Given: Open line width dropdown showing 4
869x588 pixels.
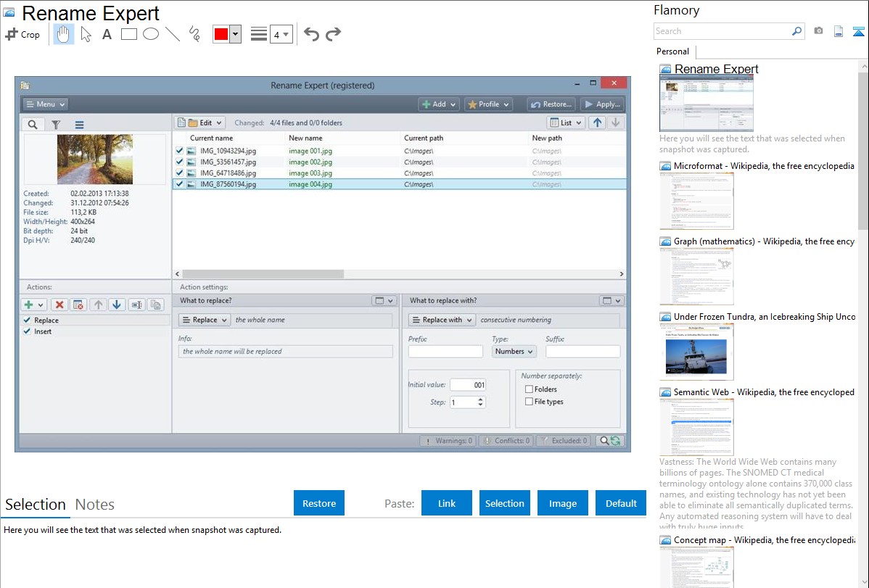Looking at the screenshot, I should coord(281,34).
